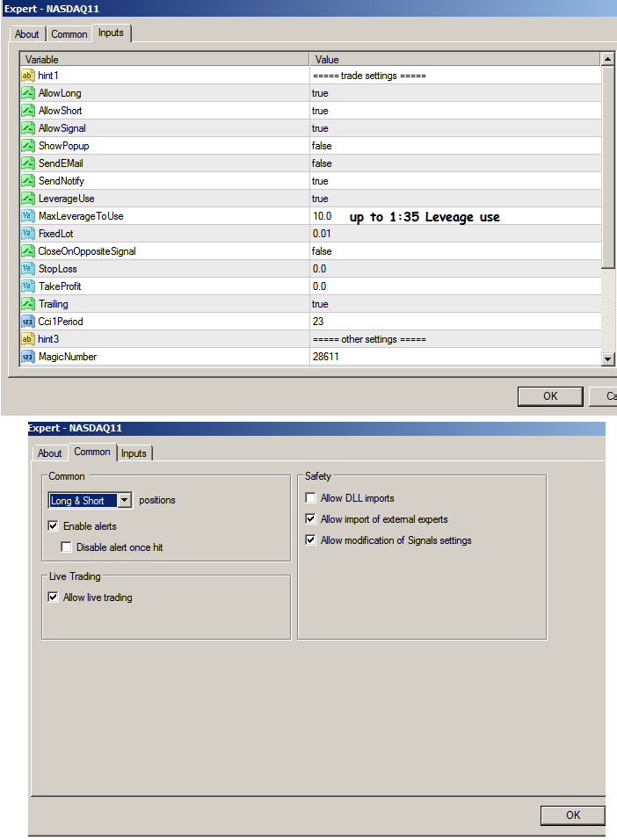Click the Cci1Period integer icon

coord(28,322)
